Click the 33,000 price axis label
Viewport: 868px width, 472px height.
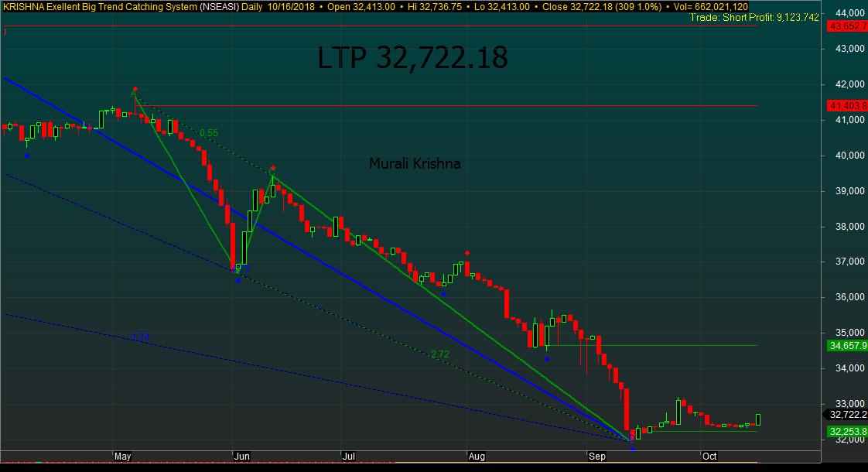pyautogui.click(x=849, y=404)
